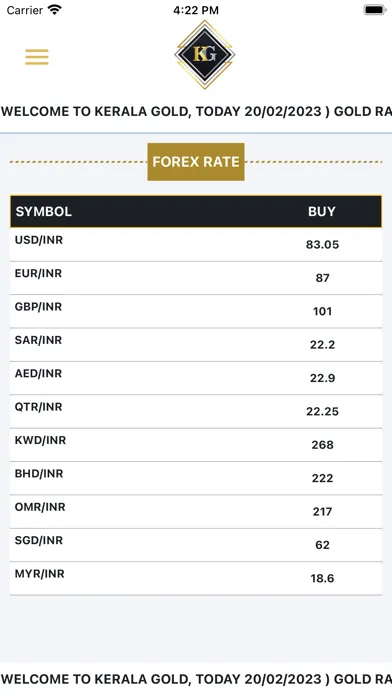Choose the SAR/INR row
392x696 pixels.
tap(196, 344)
